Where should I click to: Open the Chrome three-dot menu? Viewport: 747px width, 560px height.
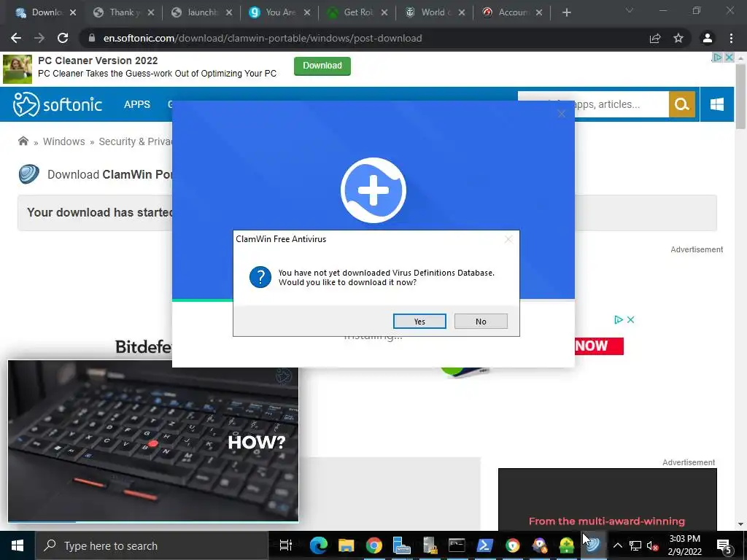[x=731, y=38]
